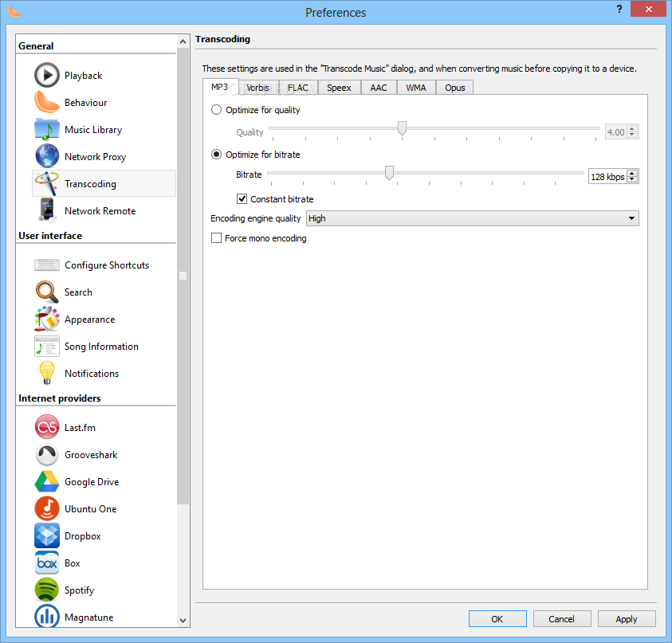Switch to the MP3 tab
Viewport: 672px width, 643px height.
(x=220, y=87)
